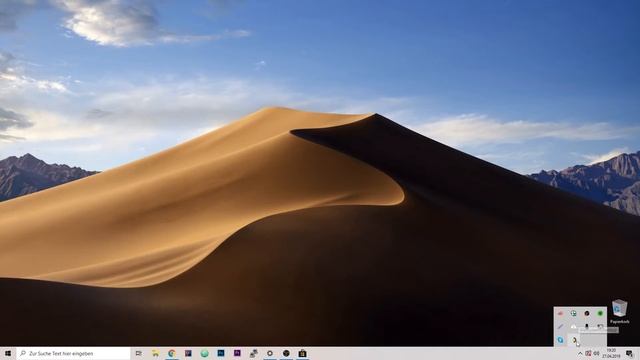The image size is (640, 360).
Task: Collapse the hidden tray icons arrow
Action: (580, 354)
